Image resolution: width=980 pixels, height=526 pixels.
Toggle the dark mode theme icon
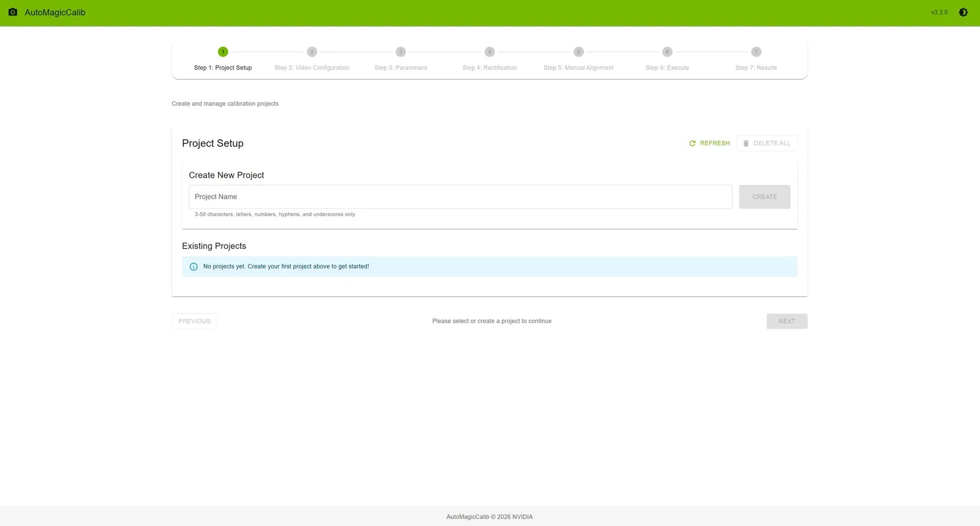point(963,12)
